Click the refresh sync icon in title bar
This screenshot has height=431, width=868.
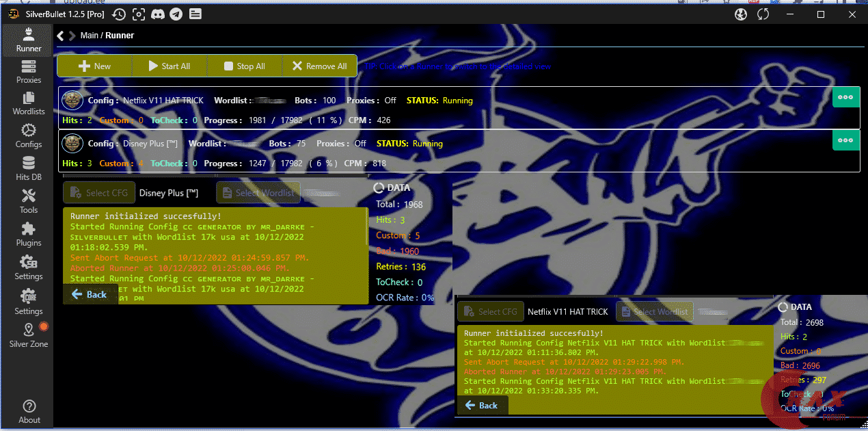pyautogui.click(x=763, y=14)
